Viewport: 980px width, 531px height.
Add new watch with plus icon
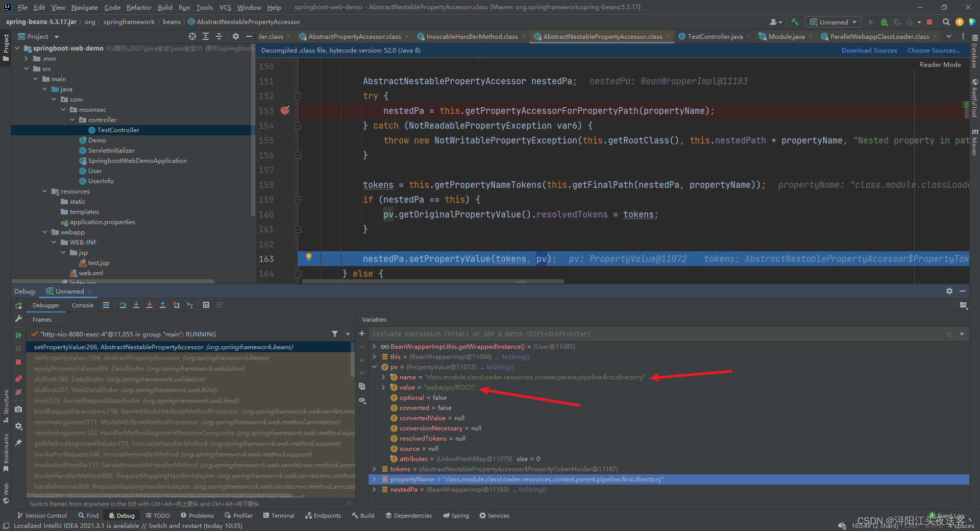click(362, 333)
